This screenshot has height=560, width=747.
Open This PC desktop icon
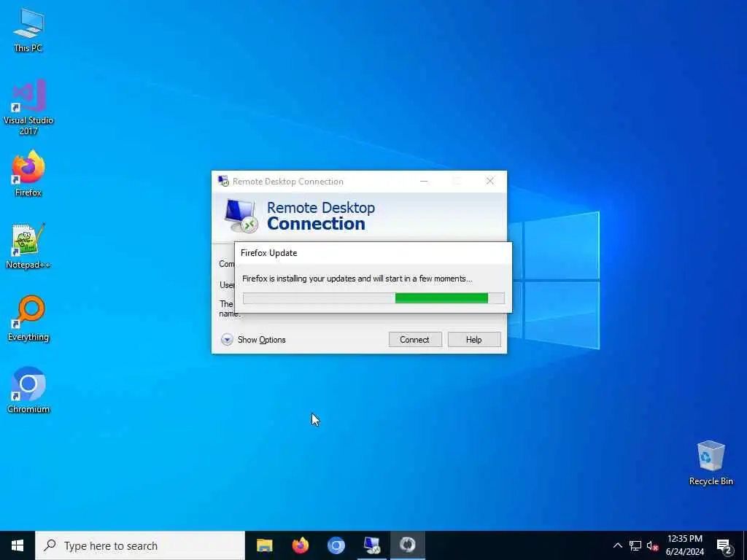28,30
